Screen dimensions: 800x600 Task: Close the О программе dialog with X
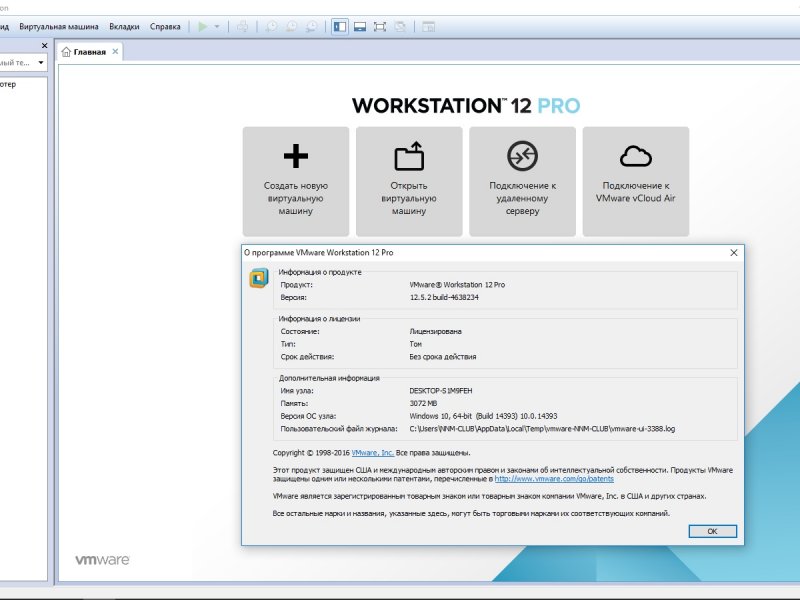734,253
